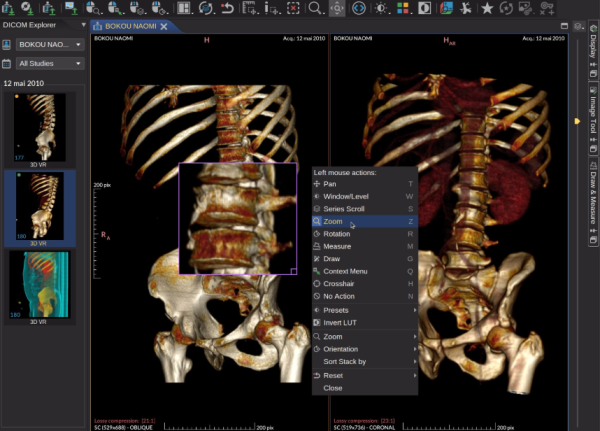The image size is (600, 431).
Task: Click the magnifier lens resize corner handle
Action: pyautogui.click(x=293, y=271)
